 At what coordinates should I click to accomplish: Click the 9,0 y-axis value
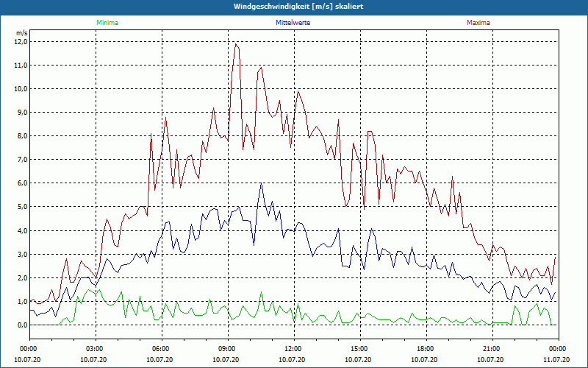tap(22, 113)
